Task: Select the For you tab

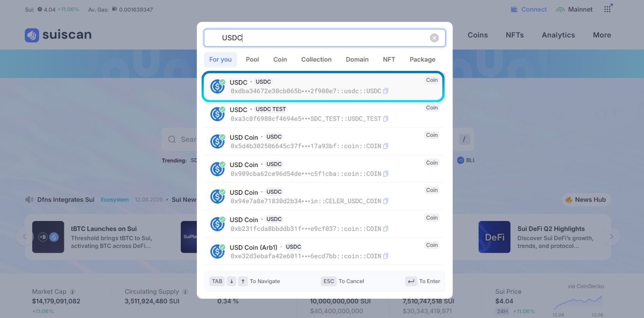Action: coord(220,60)
